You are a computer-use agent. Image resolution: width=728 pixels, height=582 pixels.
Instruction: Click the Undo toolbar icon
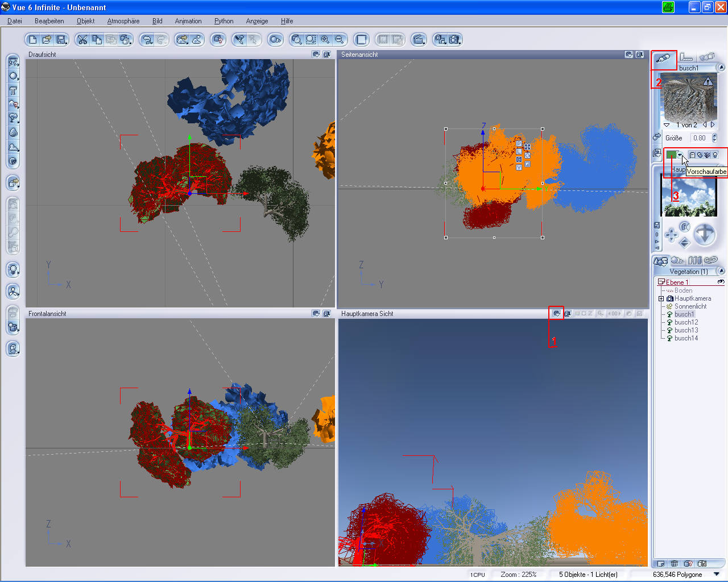tap(148, 40)
